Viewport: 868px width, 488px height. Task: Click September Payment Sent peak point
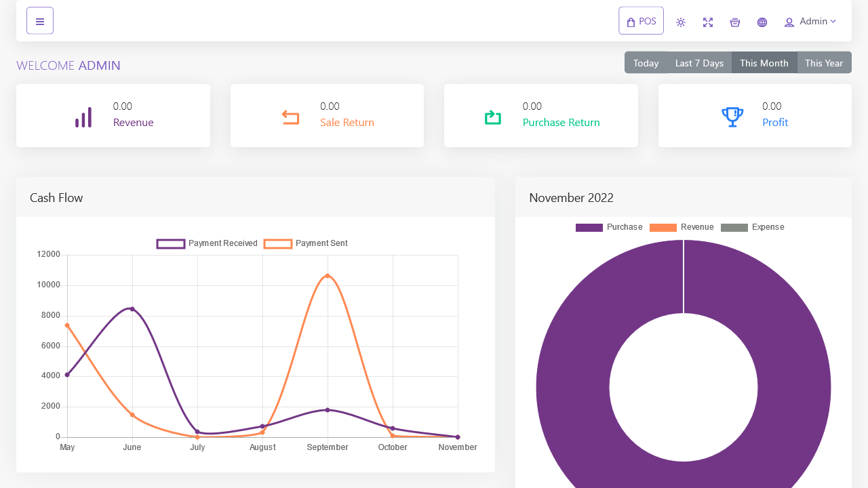click(x=328, y=276)
